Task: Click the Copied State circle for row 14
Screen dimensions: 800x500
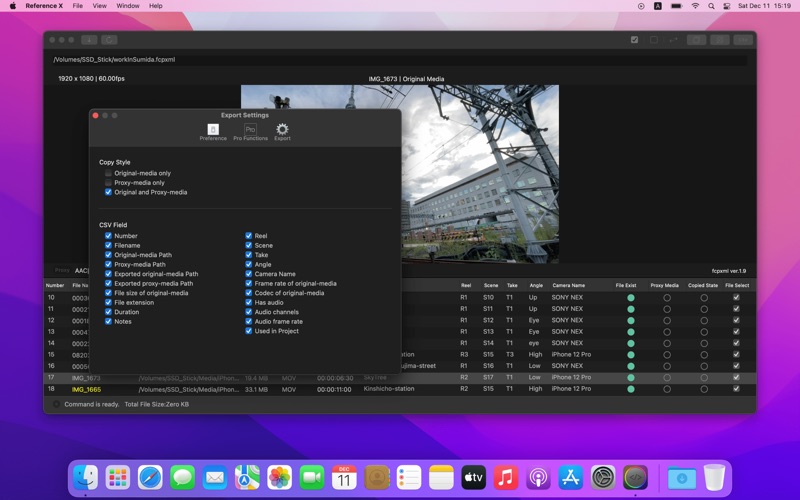Action: tap(704, 343)
